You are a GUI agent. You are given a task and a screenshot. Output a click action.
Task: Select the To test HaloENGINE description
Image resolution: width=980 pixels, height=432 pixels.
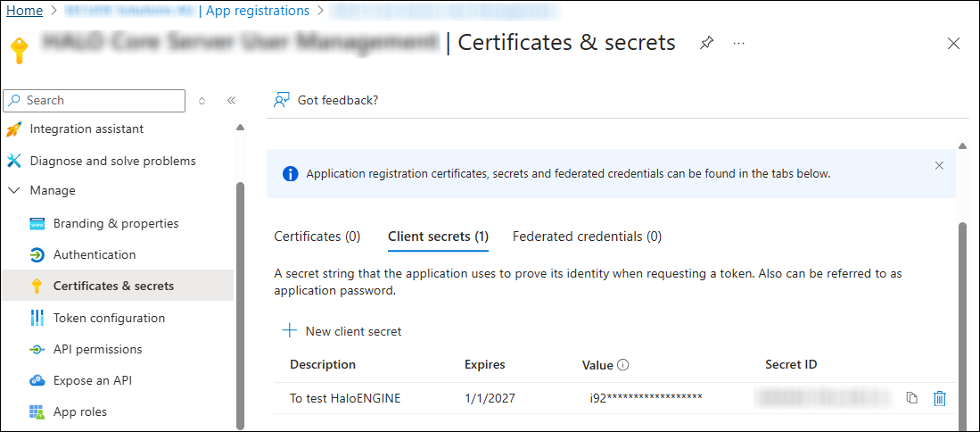point(345,398)
